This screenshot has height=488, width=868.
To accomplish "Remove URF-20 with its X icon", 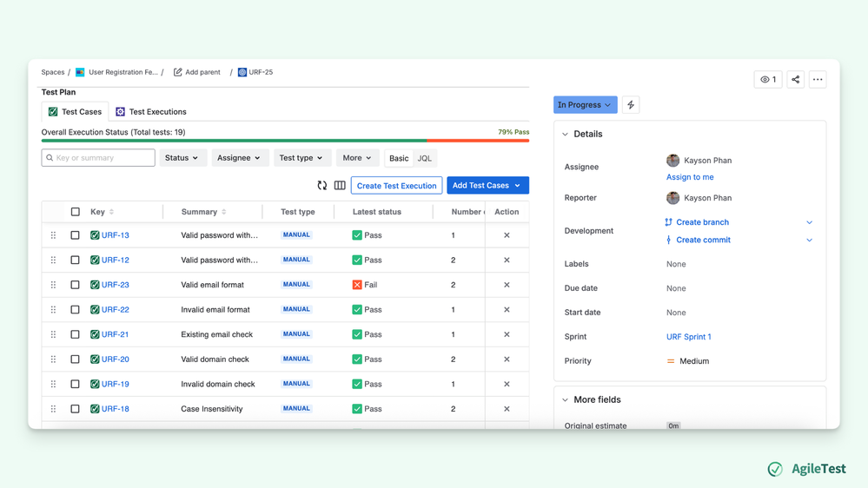I will click(x=507, y=359).
